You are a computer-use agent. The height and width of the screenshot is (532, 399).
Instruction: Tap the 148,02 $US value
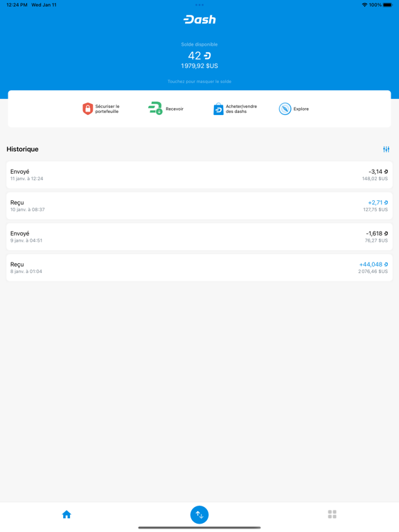[375, 179]
